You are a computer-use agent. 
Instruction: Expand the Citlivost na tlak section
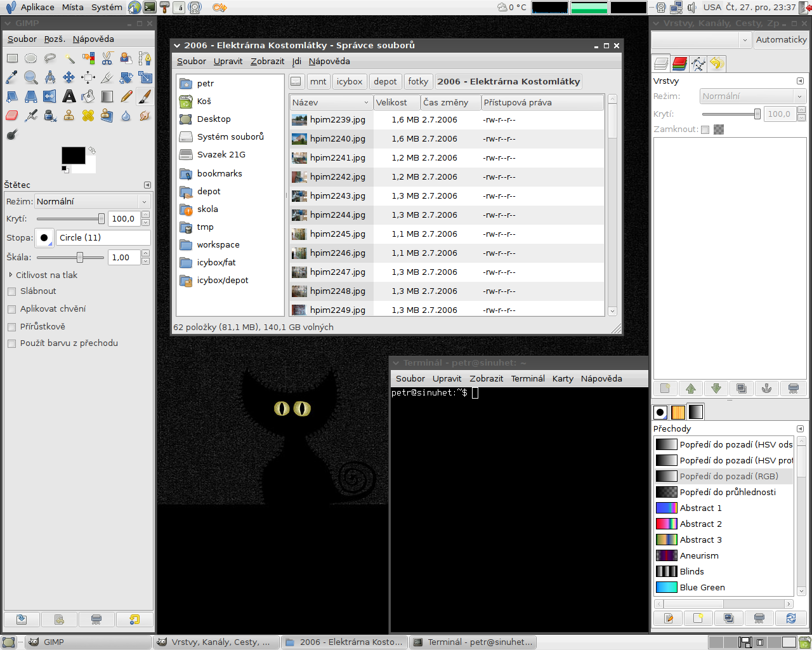tap(11, 275)
